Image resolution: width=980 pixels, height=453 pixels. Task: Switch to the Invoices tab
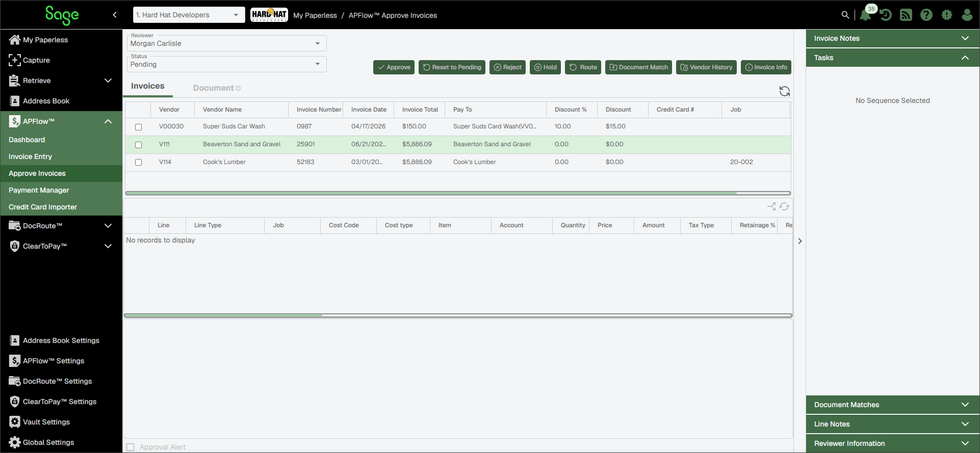tap(148, 86)
